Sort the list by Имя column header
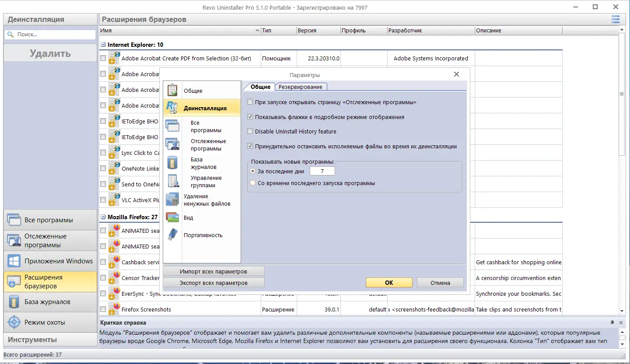Image resolution: width=630 pixels, height=364 pixels. (x=179, y=31)
